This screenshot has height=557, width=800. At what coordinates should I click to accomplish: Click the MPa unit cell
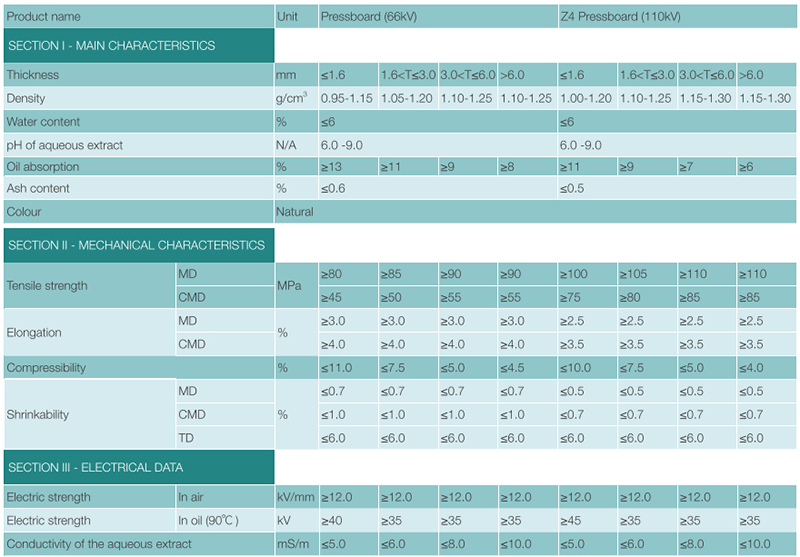pyautogui.click(x=290, y=286)
